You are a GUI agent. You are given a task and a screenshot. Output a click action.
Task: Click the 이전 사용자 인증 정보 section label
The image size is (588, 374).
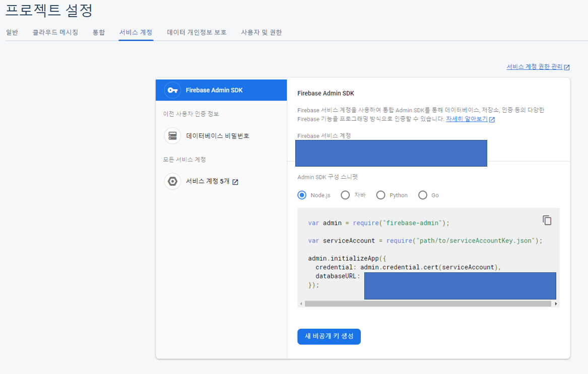(191, 114)
